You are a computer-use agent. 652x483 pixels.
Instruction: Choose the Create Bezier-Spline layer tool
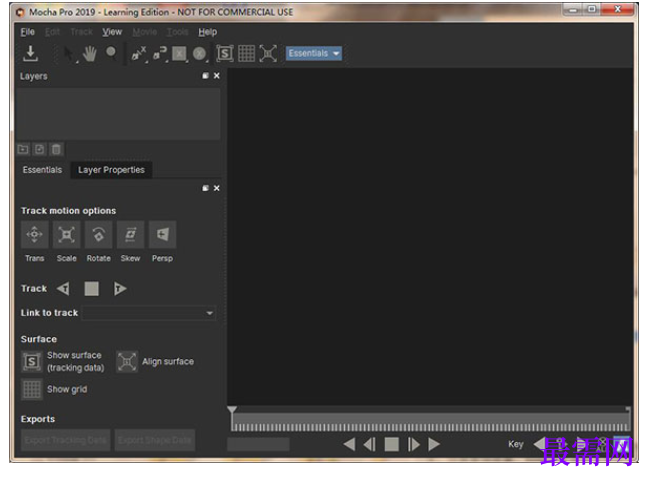(x=160, y=54)
